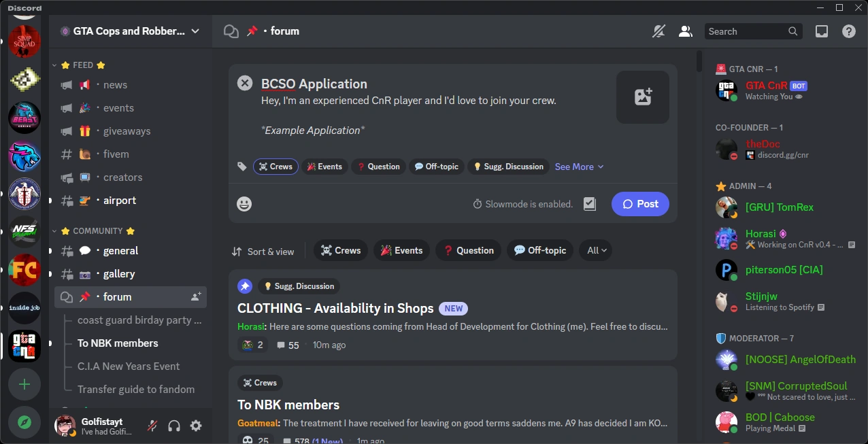Toggle the Crews tag on the new post
Image resolution: width=868 pixels, height=444 pixels.
(276, 167)
